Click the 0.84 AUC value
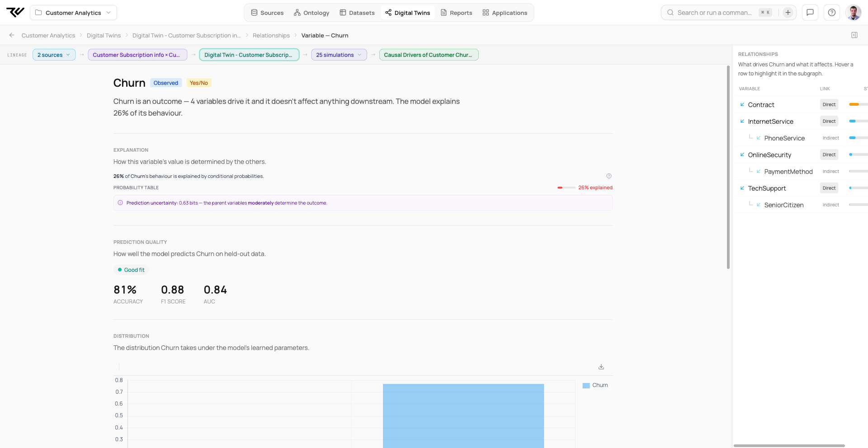 (x=215, y=289)
